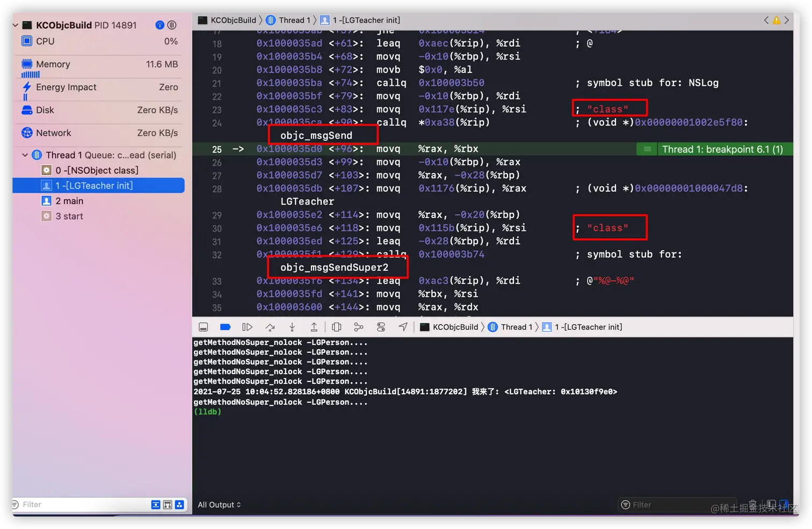Image resolution: width=812 pixels, height=529 pixels.
Task: Click the process view options icon beside PID
Action: click(172, 25)
